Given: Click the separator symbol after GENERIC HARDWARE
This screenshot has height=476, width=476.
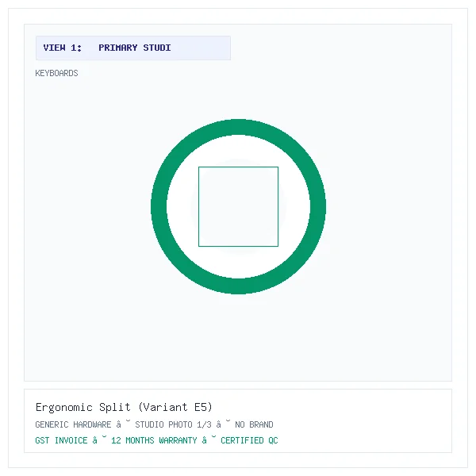Looking at the screenshot, I should (123, 424).
